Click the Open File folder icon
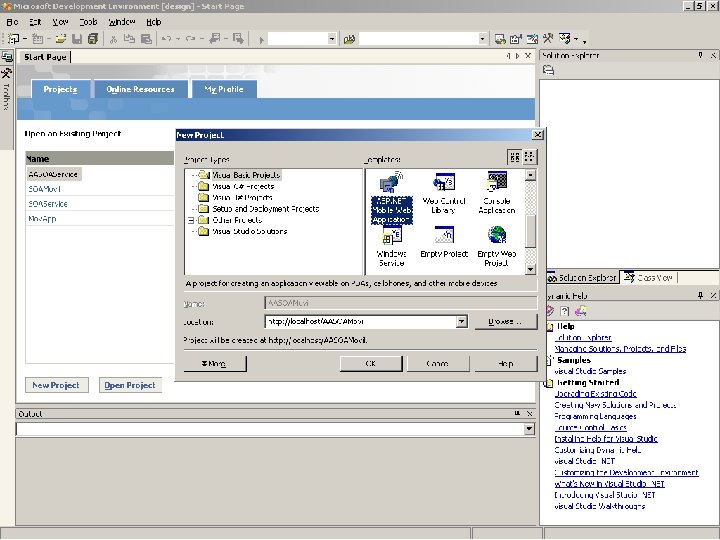Screen dimensions: 720x540 [x=61, y=39]
